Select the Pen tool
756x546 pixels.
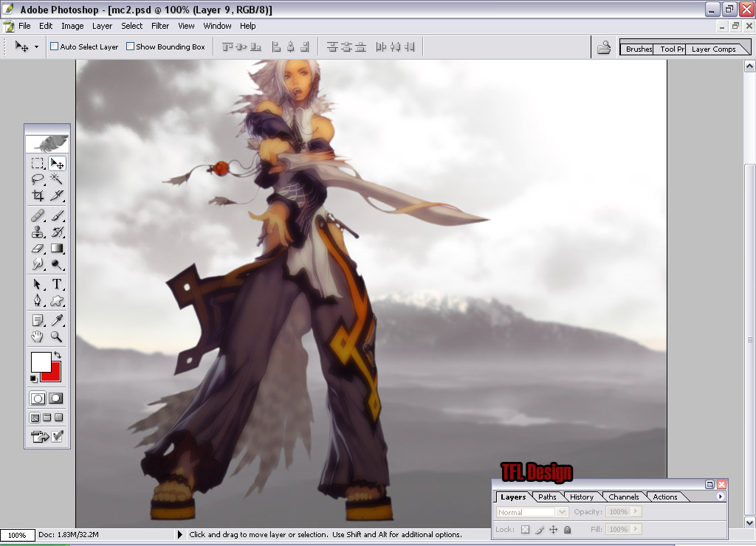(x=38, y=301)
